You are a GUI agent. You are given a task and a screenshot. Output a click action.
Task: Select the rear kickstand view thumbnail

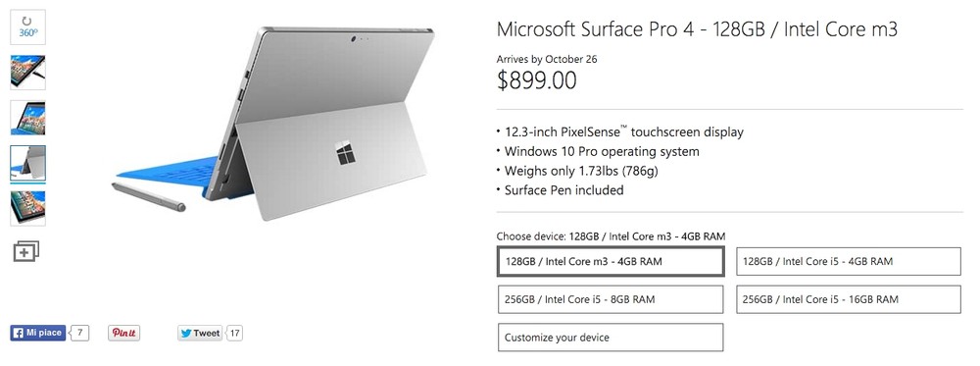coord(28,163)
